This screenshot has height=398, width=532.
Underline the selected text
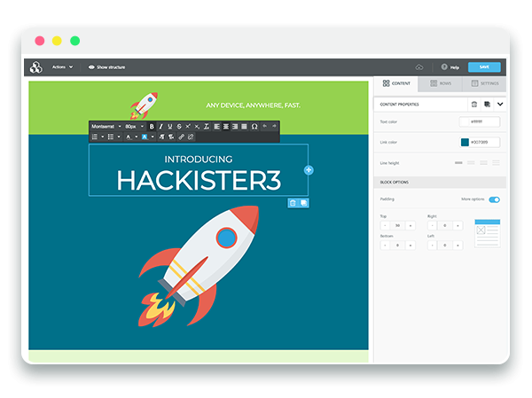click(x=169, y=127)
